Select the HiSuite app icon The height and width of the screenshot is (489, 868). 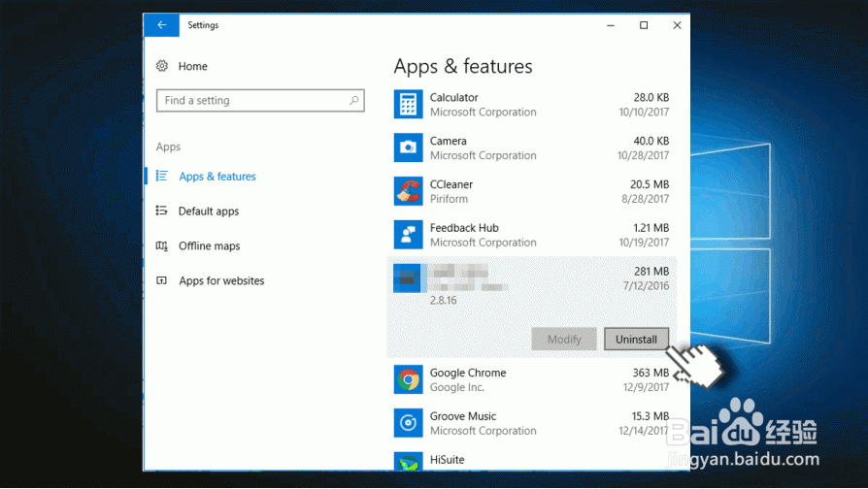tap(408, 461)
